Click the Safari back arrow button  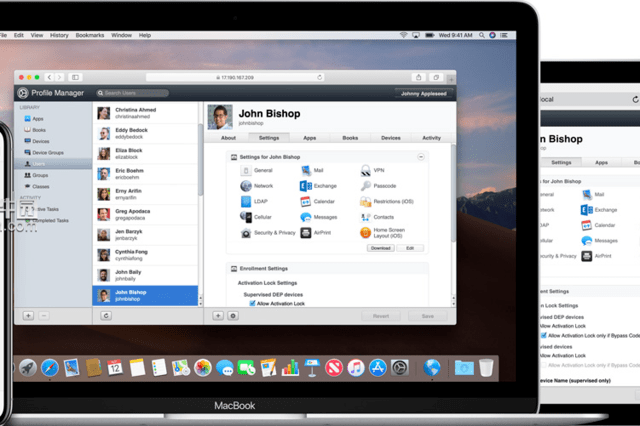coord(49,77)
